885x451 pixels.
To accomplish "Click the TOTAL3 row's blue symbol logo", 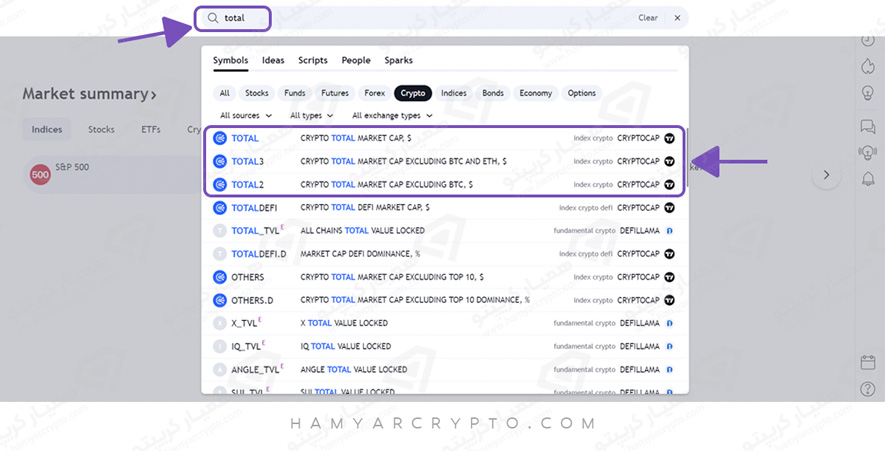I will point(220,161).
